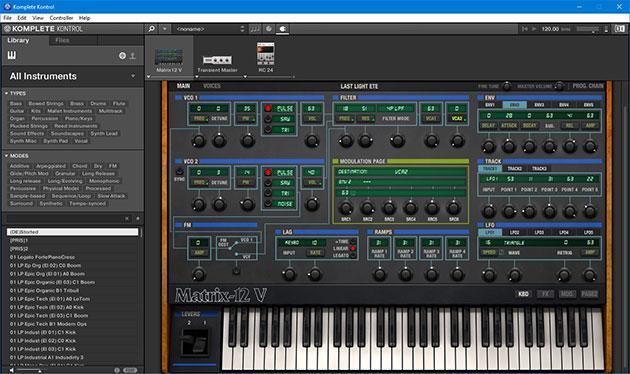Switch to the Files tab
The height and width of the screenshot is (374, 630).
coord(62,40)
